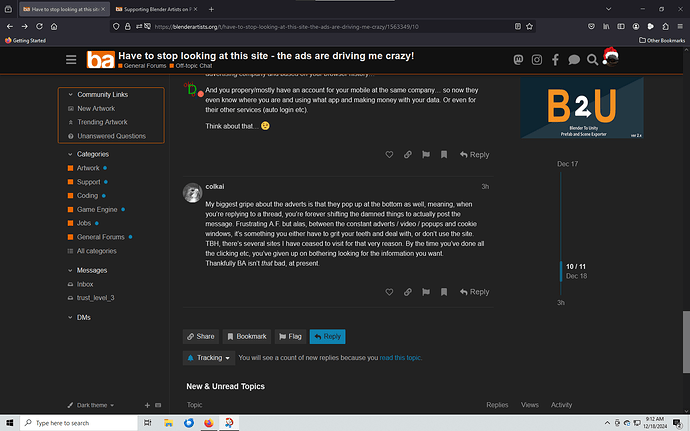Open a new browser tab
The image size is (690, 431).
pyautogui.click(x=211, y=9)
